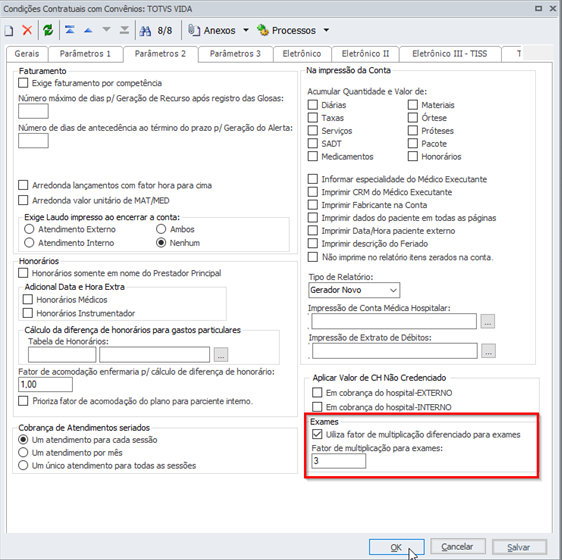562x560 pixels.
Task: Click Fator de multiplicação para exames field
Action: click(339, 461)
